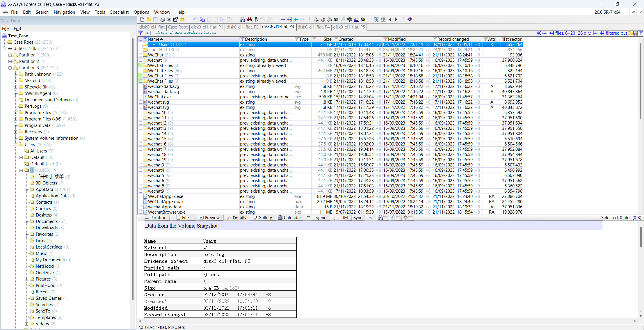Click the Go To Offset arrow icon
Screen dimensions: 644x330
(283, 19)
